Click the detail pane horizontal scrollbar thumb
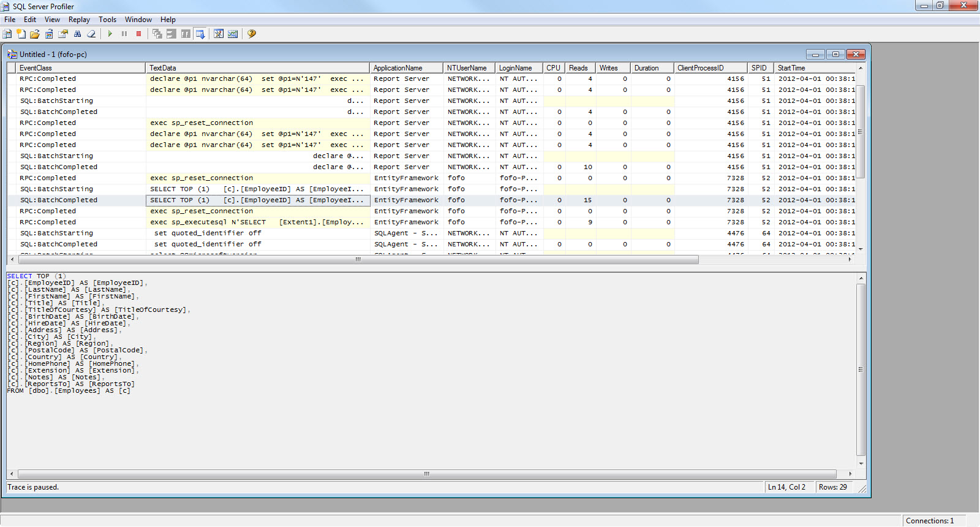 [x=427, y=474]
